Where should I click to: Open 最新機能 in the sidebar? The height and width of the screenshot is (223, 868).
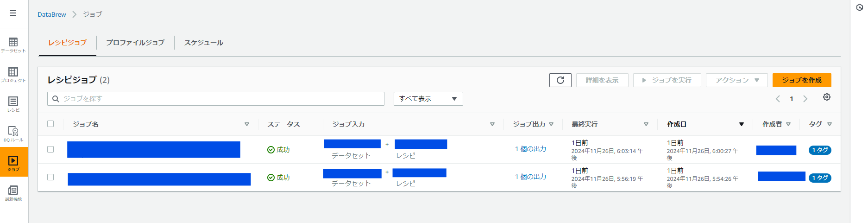(13, 193)
